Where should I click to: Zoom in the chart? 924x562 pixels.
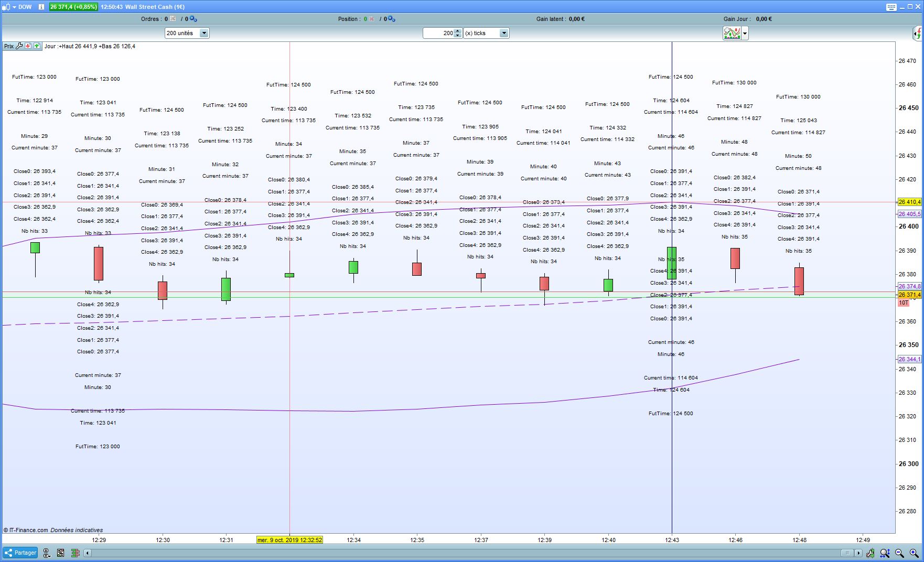[x=914, y=553]
